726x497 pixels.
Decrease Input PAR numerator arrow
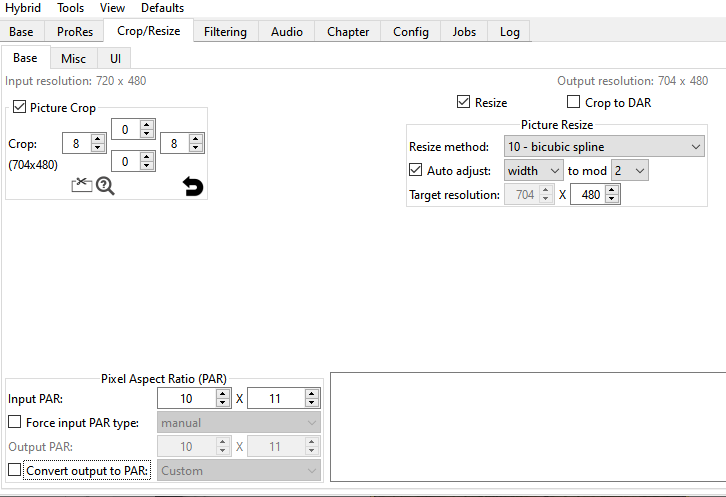click(223, 403)
